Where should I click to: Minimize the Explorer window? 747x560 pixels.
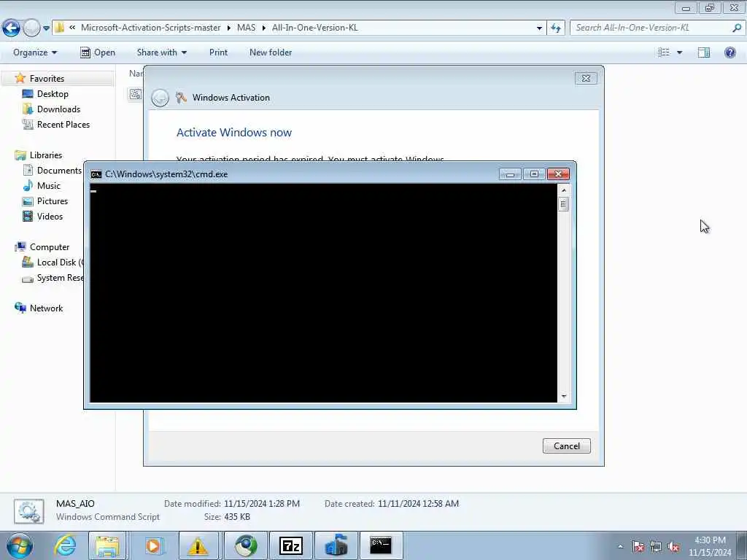point(686,7)
